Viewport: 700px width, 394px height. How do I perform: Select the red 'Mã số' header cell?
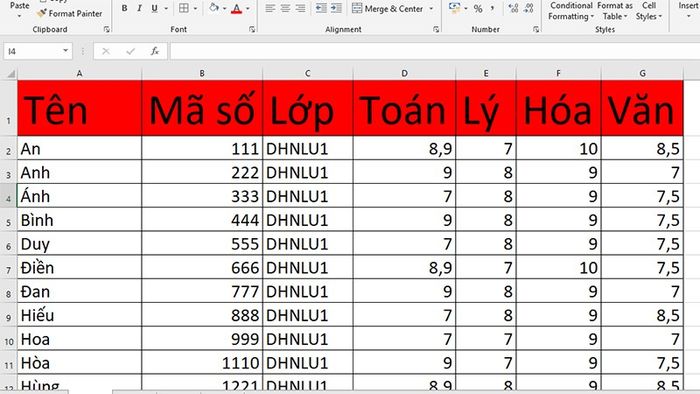[x=202, y=108]
